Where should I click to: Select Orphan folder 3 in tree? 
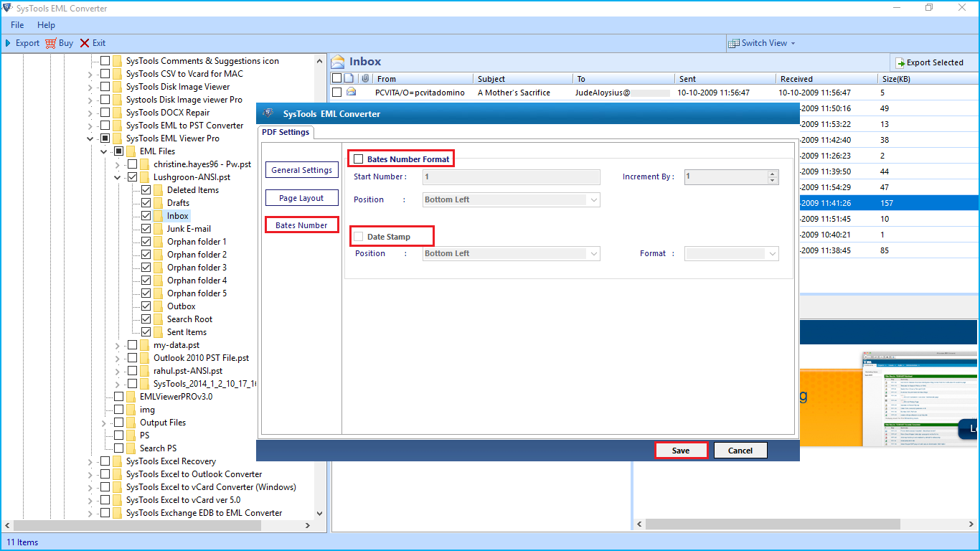click(197, 268)
